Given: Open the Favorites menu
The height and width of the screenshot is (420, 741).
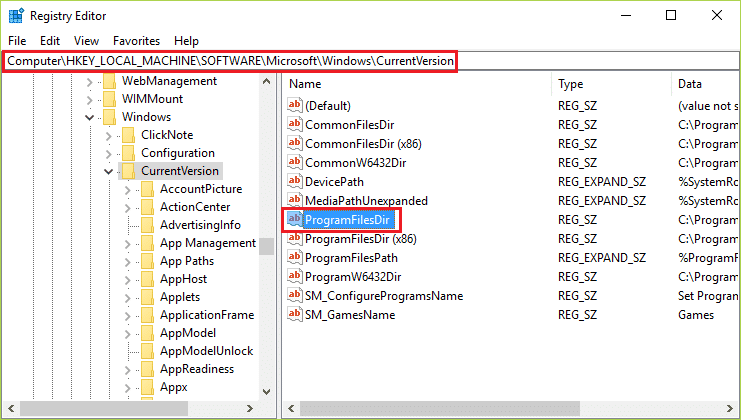Looking at the screenshot, I should (137, 41).
